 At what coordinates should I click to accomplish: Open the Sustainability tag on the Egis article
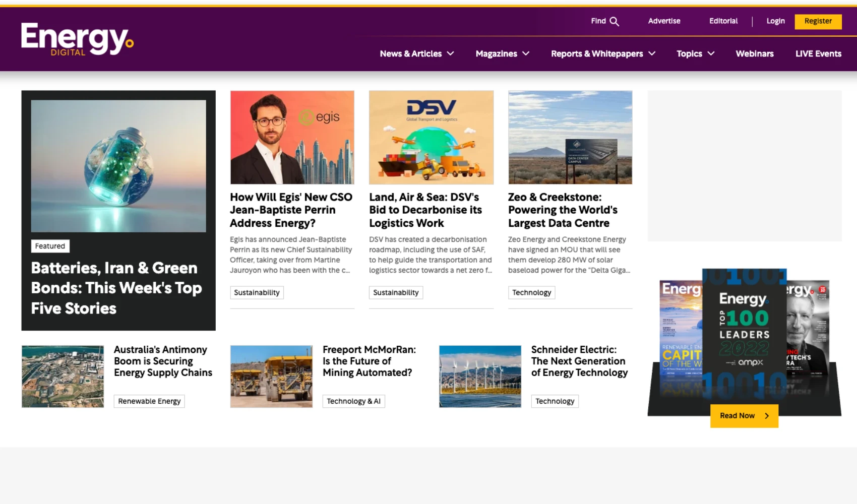click(x=257, y=292)
